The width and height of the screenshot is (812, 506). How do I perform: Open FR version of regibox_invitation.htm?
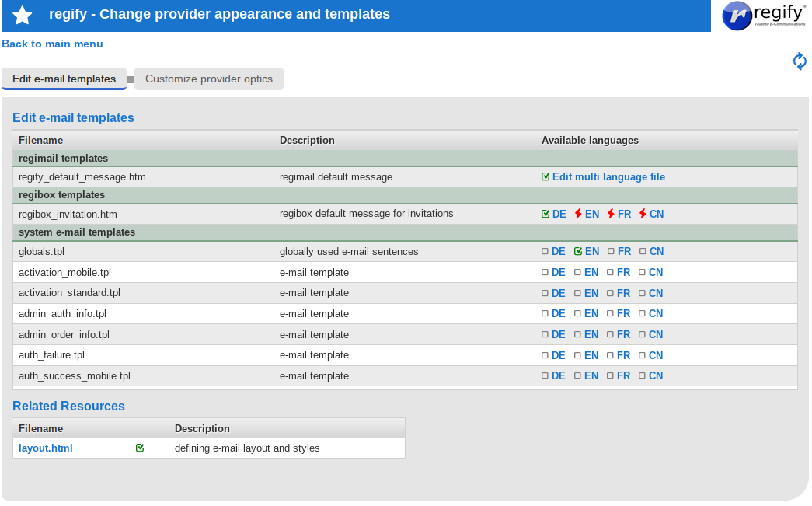point(624,214)
